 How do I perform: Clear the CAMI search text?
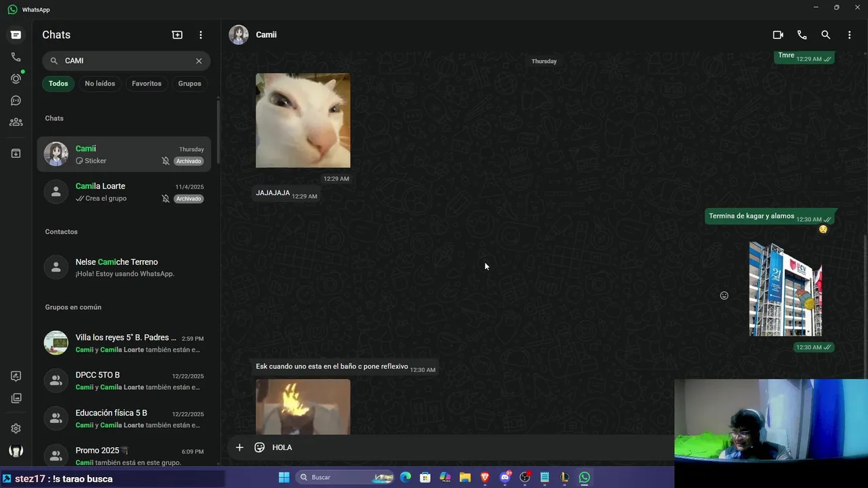[199, 61]
